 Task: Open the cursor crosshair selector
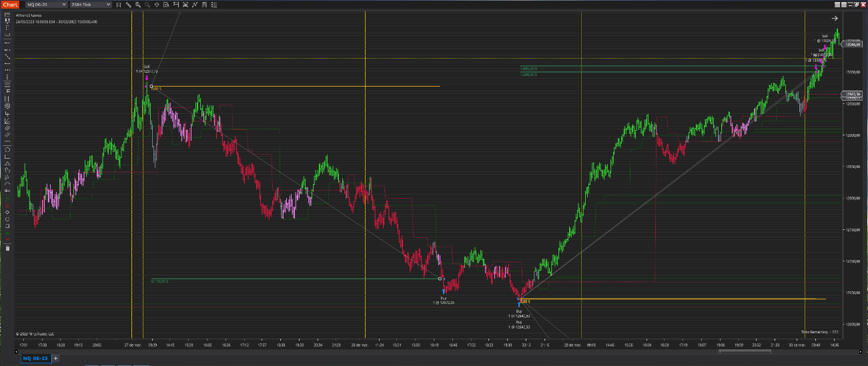[x=157, y=5]
